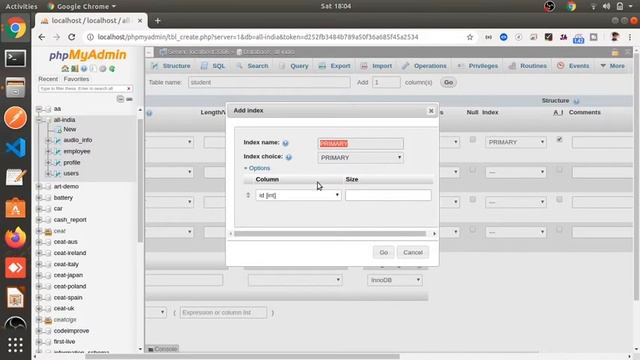
Task: Toggle the A_I checkbox in the first row
Action: [x=559, y=140]
